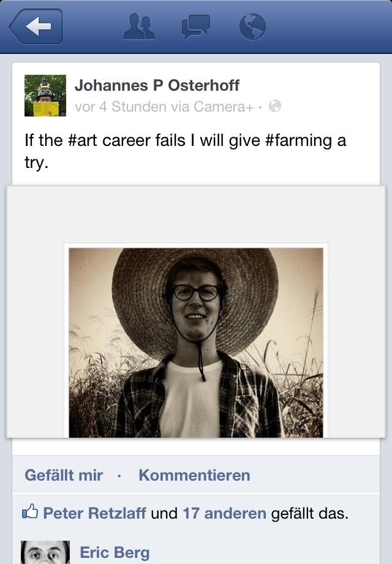
Task: Tap the thumbs-up likes icon
Action: [30, 511]
